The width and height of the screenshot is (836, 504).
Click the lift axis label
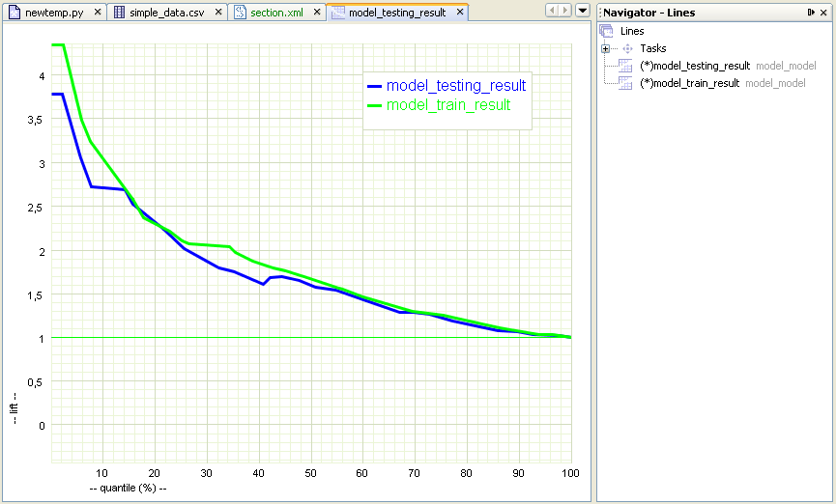[x=14, y=408]
